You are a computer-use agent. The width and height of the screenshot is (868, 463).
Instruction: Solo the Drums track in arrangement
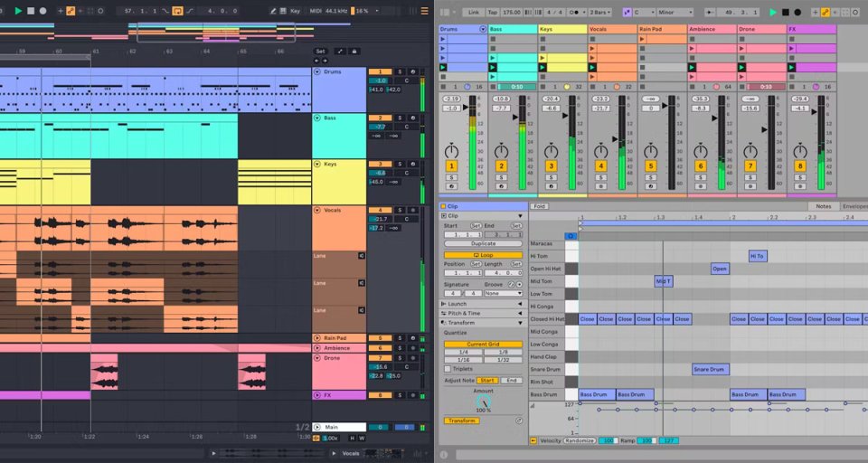(x=400, y=72)
